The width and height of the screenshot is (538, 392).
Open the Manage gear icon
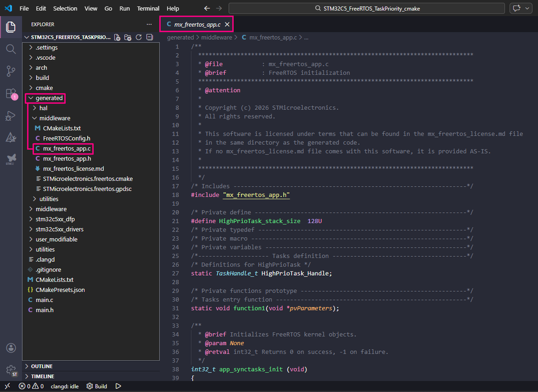[x=11, y=370]
